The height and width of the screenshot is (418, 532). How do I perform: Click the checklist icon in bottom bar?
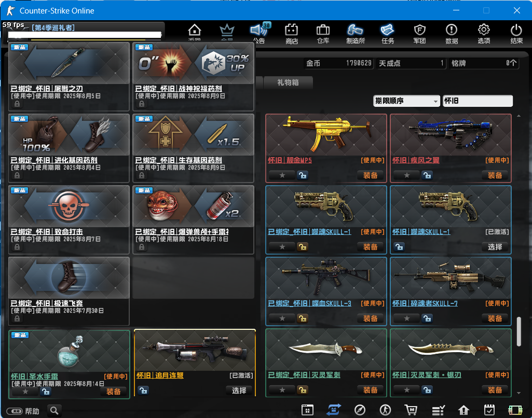(439, 410)
